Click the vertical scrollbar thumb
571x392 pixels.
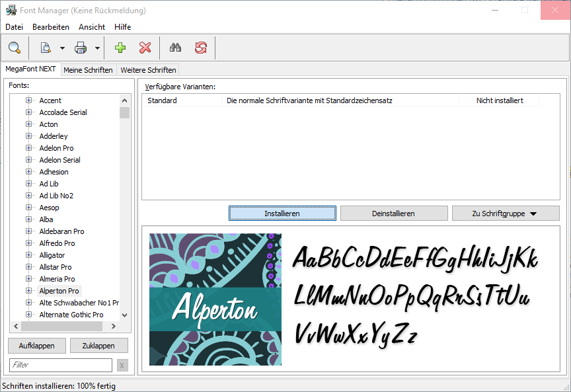(x=124, y=112)
